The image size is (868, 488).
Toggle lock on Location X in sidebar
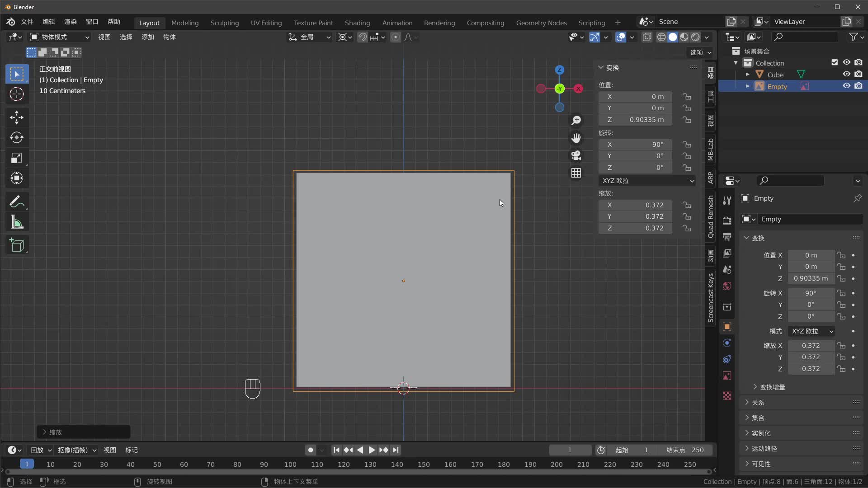point(687,96)
